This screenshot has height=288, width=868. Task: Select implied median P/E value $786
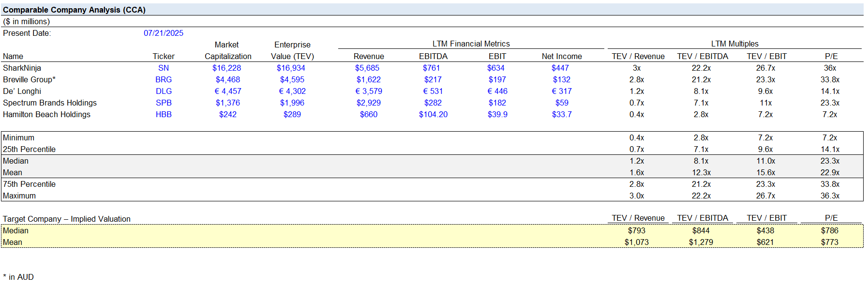[x=830, y=230]
